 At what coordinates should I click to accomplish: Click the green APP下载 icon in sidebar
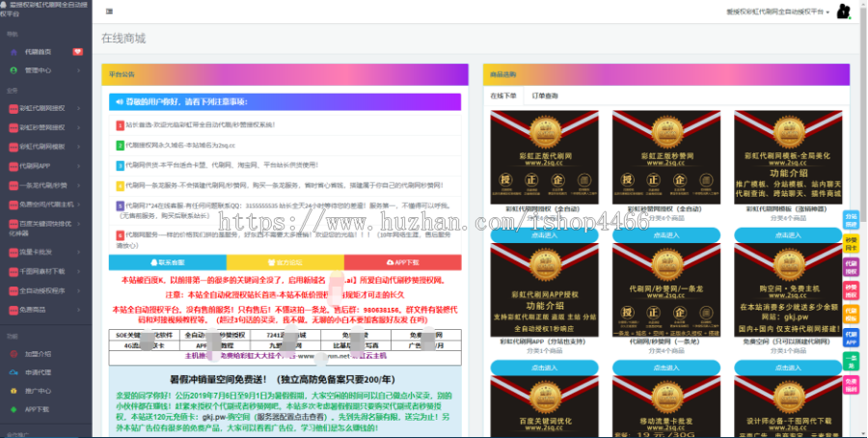coord(14,409)
